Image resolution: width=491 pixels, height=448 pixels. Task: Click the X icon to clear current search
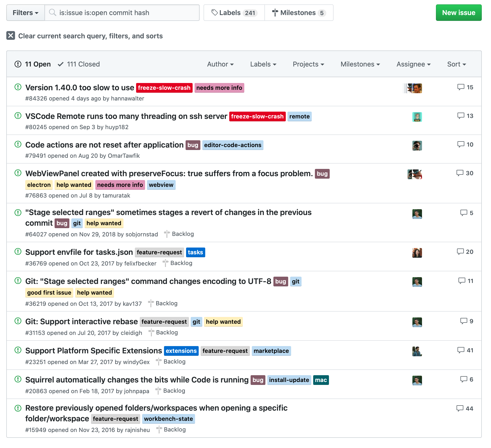10,36
